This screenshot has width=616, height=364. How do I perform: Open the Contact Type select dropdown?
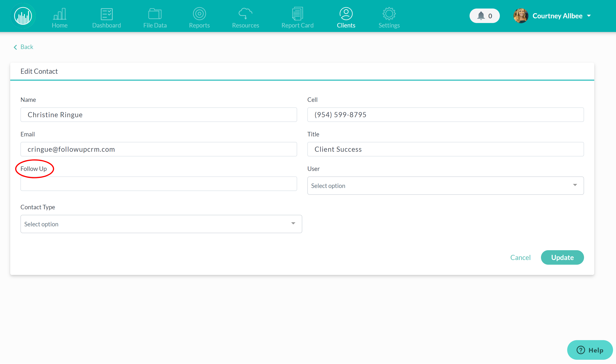(x=161, y=224)
